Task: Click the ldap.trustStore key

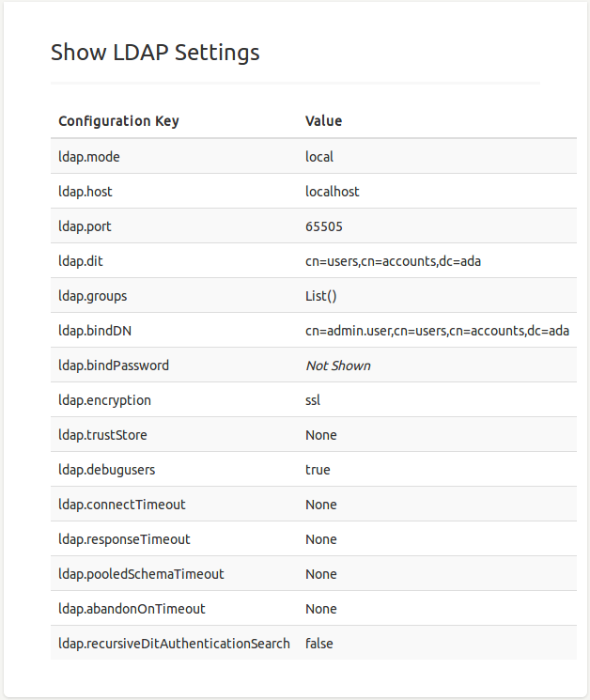Action: pos(102,435)
